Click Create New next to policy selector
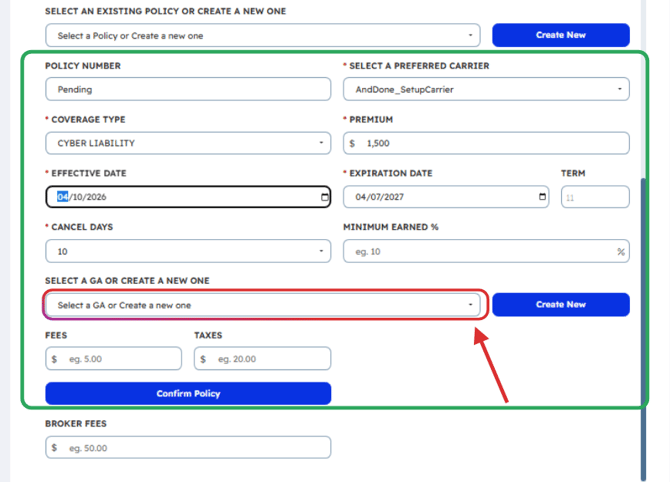Viewport: 670px width, 482px height. coord(560,35)
